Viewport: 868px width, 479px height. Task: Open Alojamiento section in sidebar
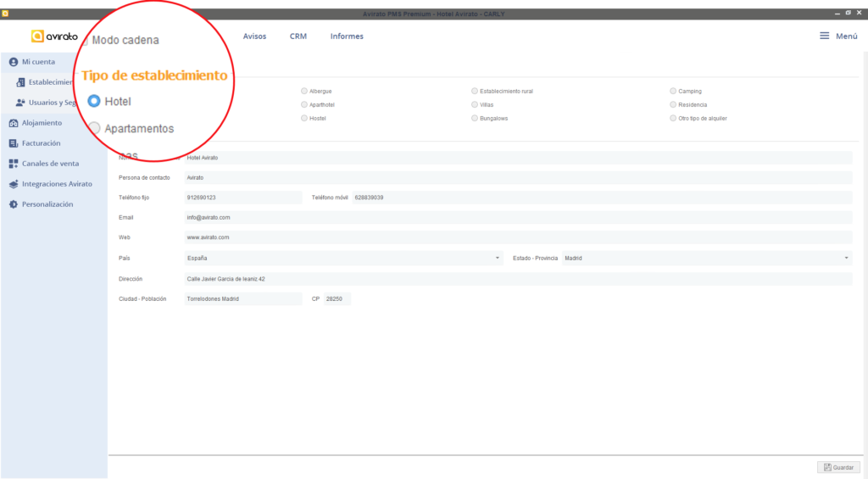click(42, 123)
